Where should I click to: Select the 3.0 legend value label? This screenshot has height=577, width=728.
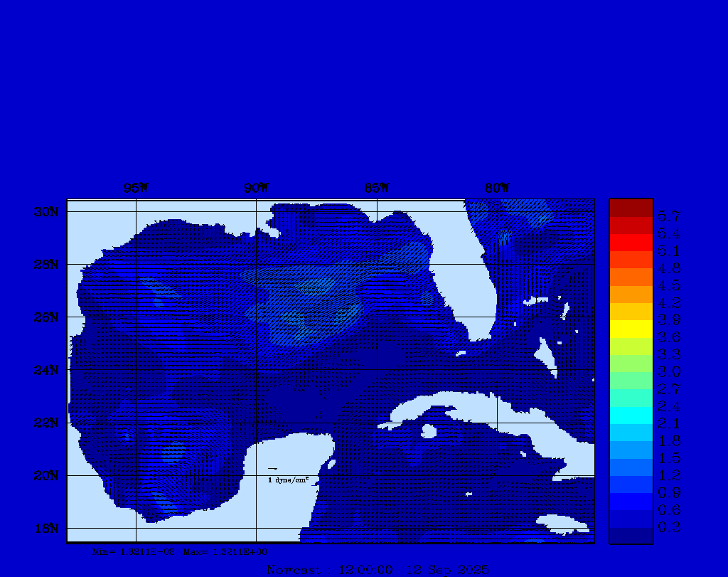click(x=669, y=372)
